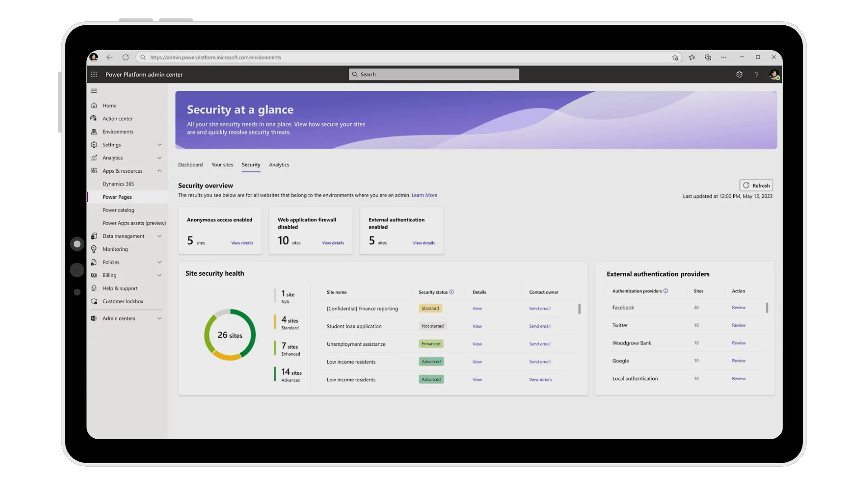The image size is (868, 488).
Task: Add page to favorites in address bar
Action: [x=675, y=57]
